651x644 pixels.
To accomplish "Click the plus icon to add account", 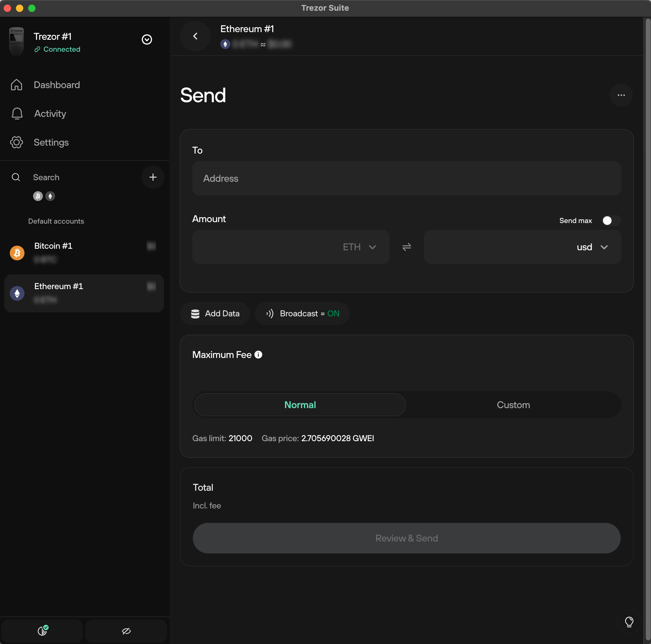I will pyautogui.click(x=153, y=177).
